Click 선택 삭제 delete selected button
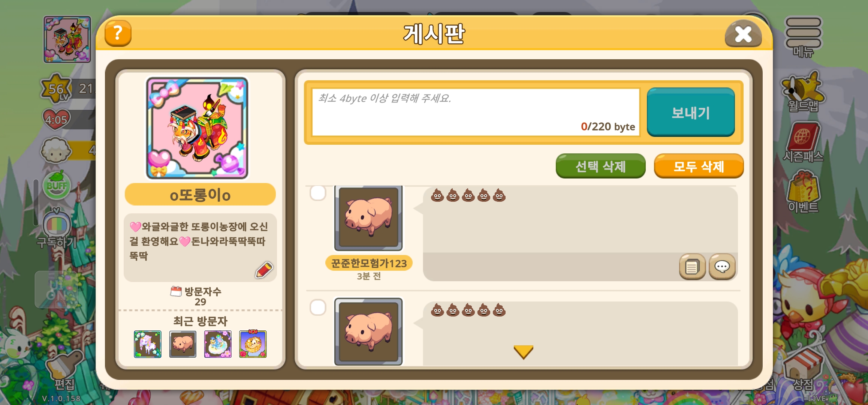This screenshot has width=868, height=405. [600, 166]
